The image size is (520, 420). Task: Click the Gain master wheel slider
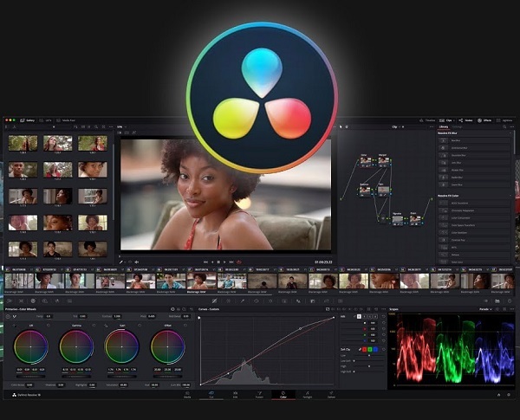coord(121,377)
